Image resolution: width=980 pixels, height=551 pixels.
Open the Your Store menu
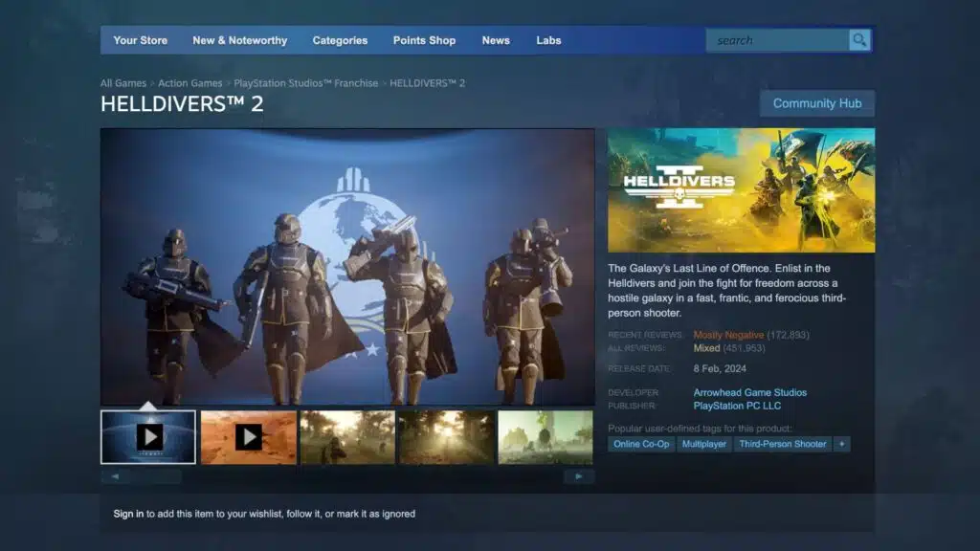(140, 40)
